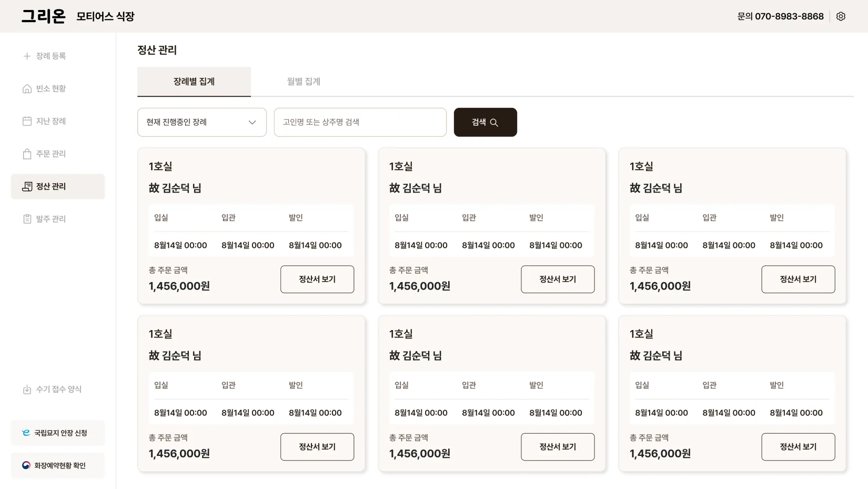
Task: Click the clipboard icon for 발주 관리
Action: click(x=27, y=219)
